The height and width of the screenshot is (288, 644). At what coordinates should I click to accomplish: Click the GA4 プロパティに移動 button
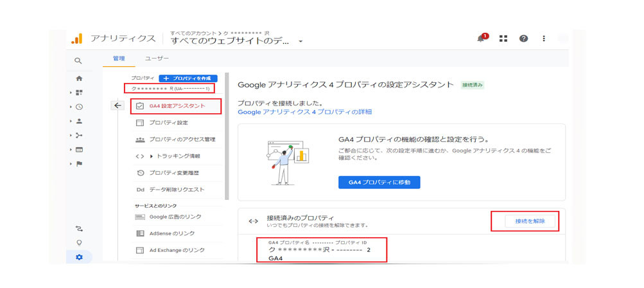coord(379,183)
